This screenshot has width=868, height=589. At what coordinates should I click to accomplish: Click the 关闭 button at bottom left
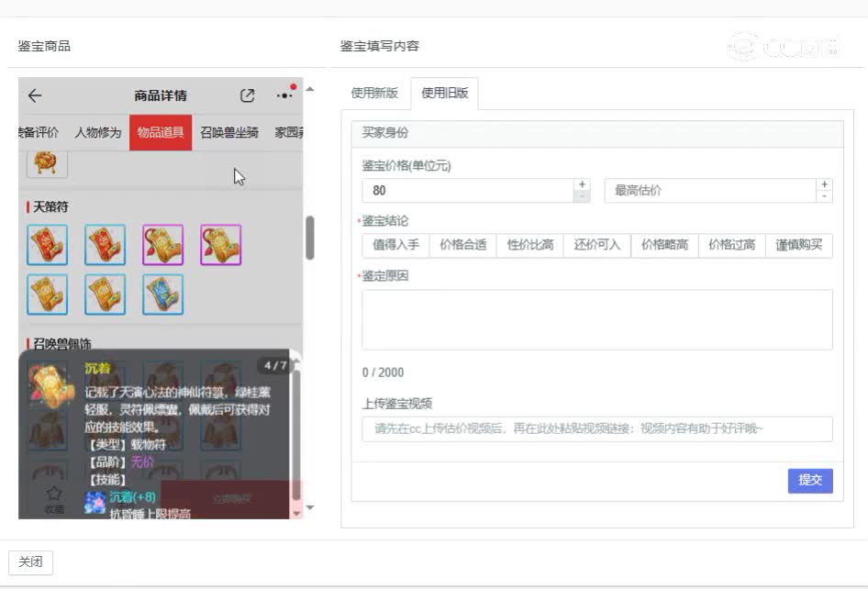(32, 562)
